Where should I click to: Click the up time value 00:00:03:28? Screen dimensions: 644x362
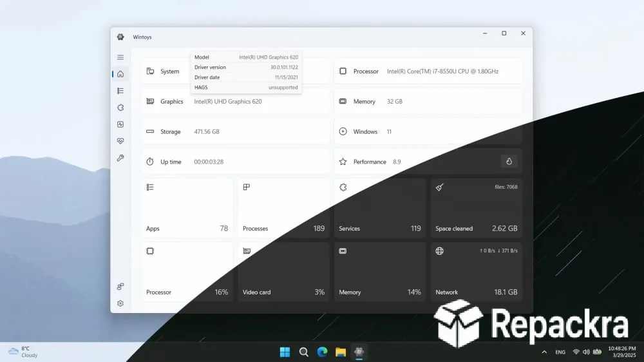tap(209, 162)
